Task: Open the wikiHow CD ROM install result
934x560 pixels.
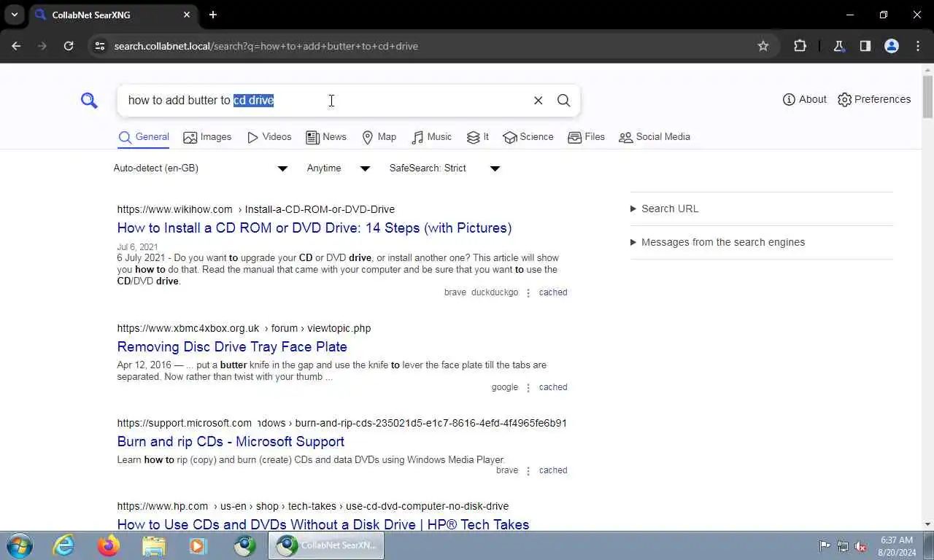Action: [x=314, y=228]
